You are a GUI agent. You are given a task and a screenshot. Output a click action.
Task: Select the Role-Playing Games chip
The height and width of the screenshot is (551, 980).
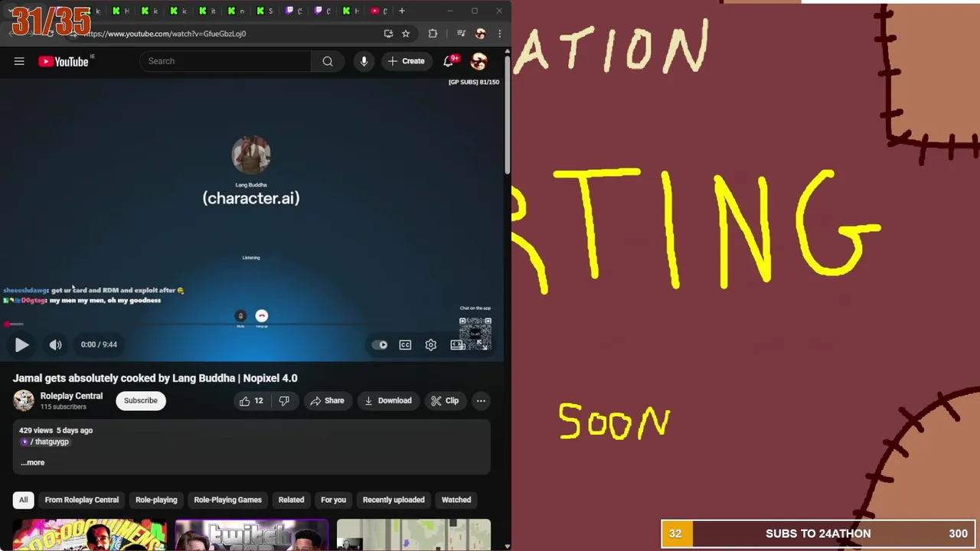[228, 500]
